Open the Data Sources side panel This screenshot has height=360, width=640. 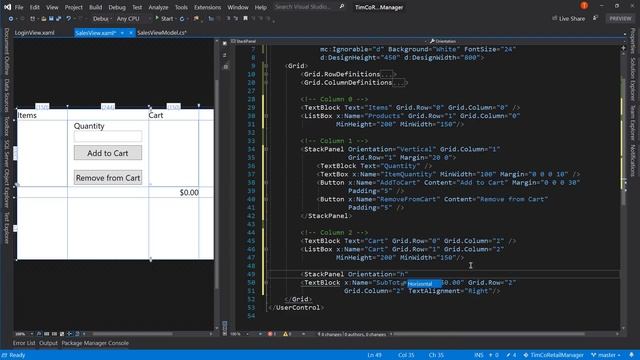coord(7,95)
